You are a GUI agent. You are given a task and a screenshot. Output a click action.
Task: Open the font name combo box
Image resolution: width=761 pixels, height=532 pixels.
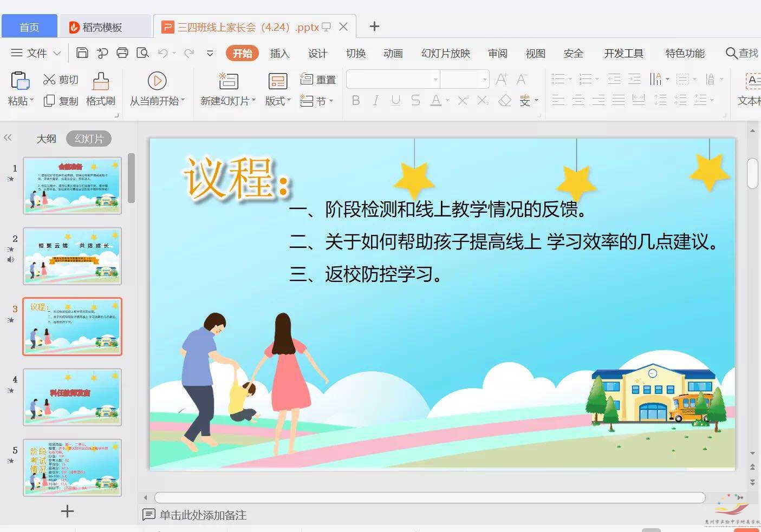(393, 80)
